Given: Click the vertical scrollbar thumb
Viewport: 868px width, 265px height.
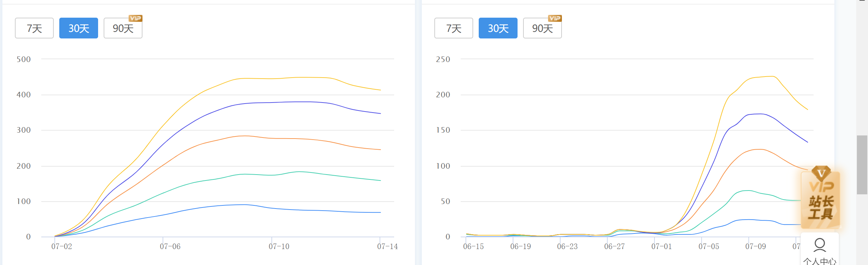Looking at the screenshot, I should pos(862,165).
